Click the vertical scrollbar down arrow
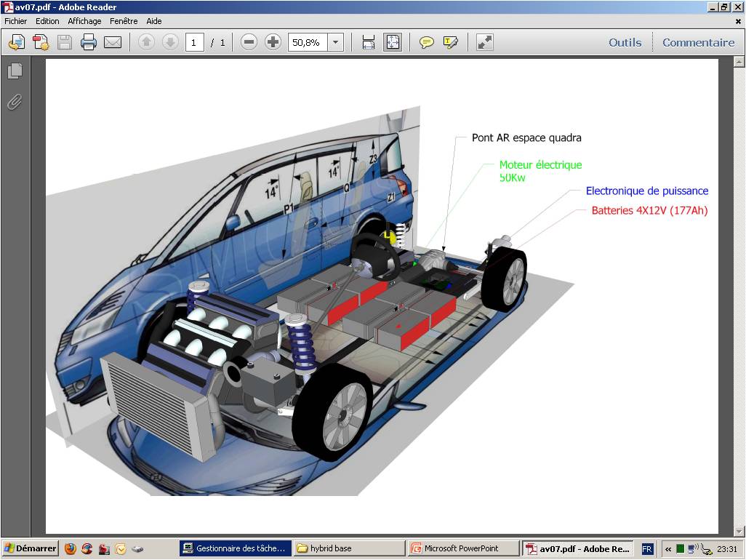 tap(739, 531)
